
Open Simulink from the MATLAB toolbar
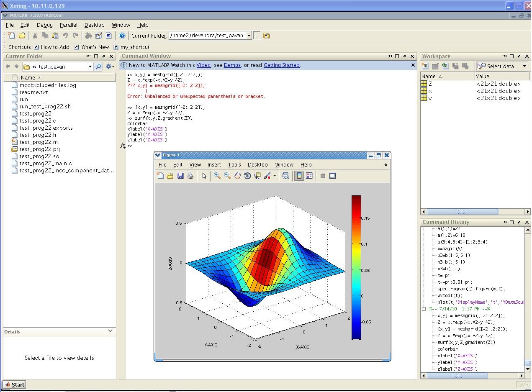pyautogui.click(x=88, y=36)
